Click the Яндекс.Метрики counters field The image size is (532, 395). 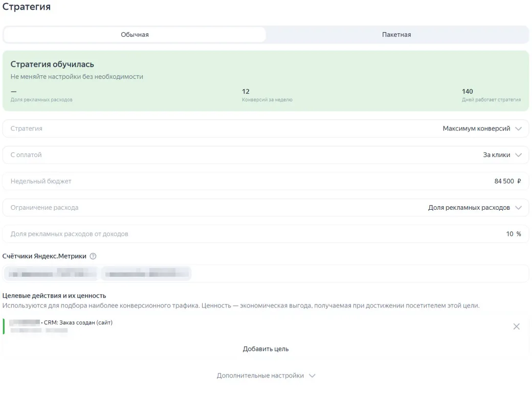point(265,274)
